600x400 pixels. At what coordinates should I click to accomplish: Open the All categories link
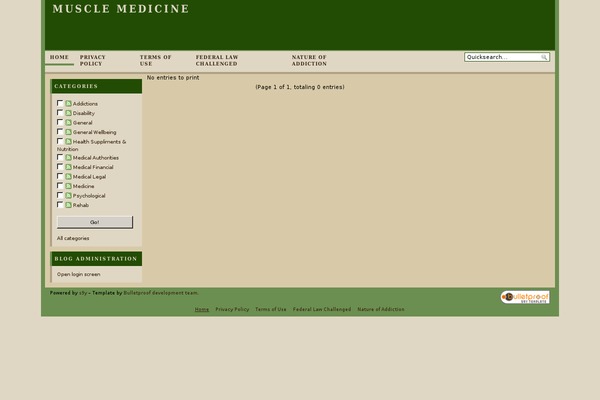[73, 238]
